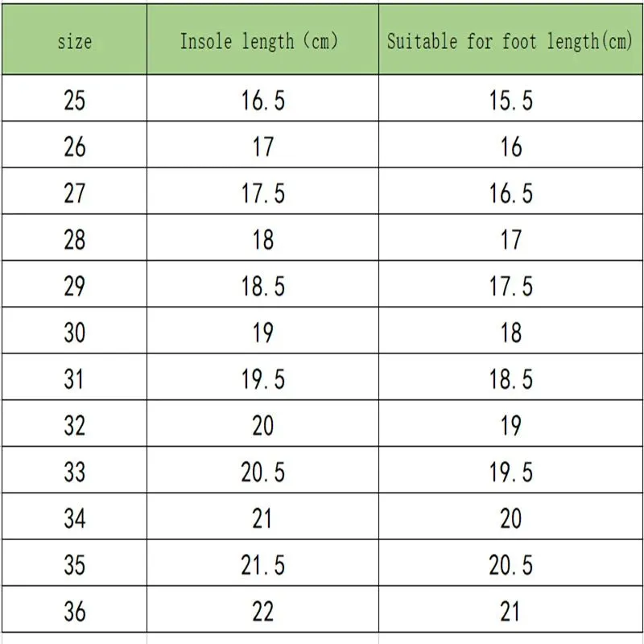Screen dimensions: 644x644
Task: Select the size 34 cell
Action: [x=74, y=516]
